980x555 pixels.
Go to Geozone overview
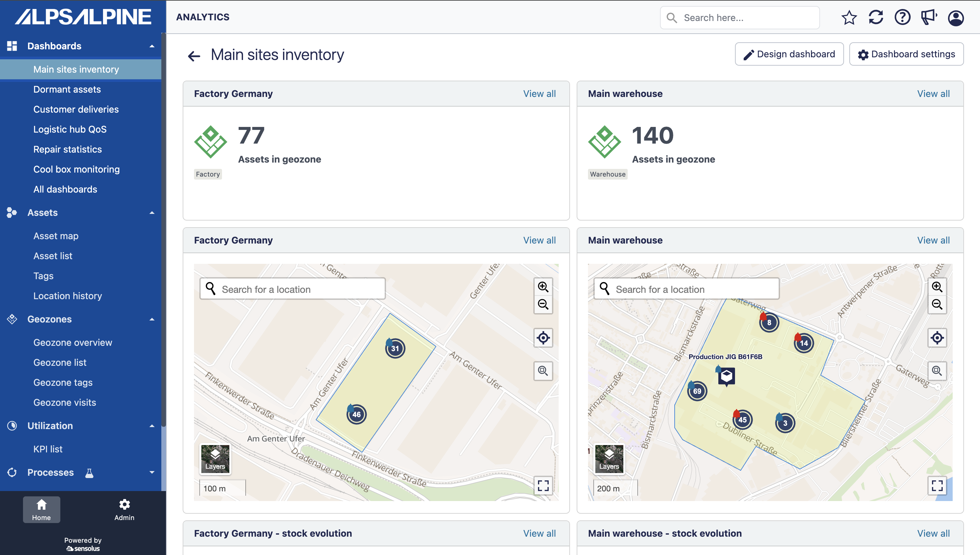tap(72, 342)
